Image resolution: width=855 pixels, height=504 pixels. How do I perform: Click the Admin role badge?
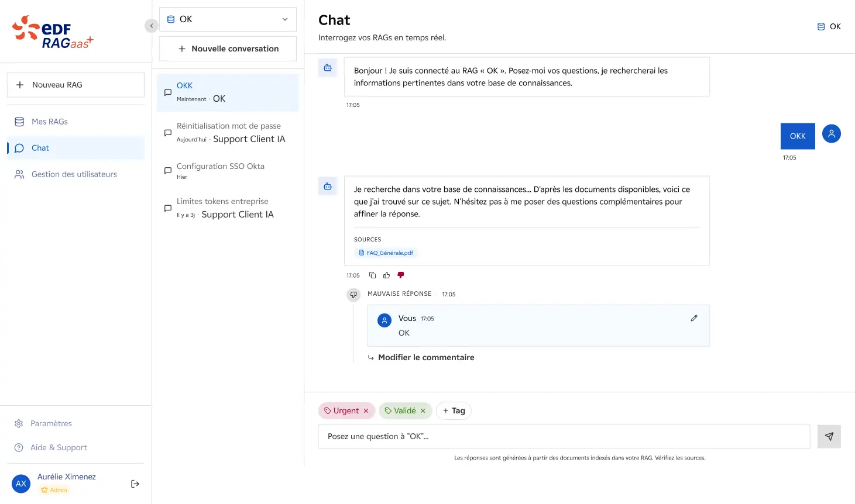point(54,490)
